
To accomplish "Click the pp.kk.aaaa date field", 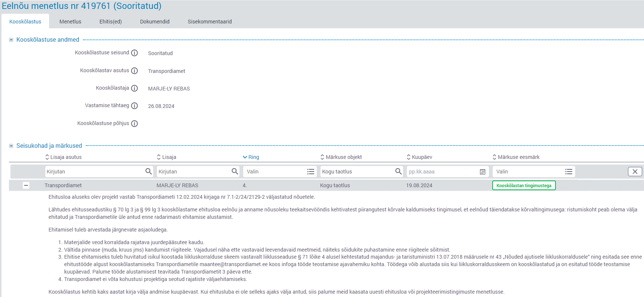I will tap(448, 172).
